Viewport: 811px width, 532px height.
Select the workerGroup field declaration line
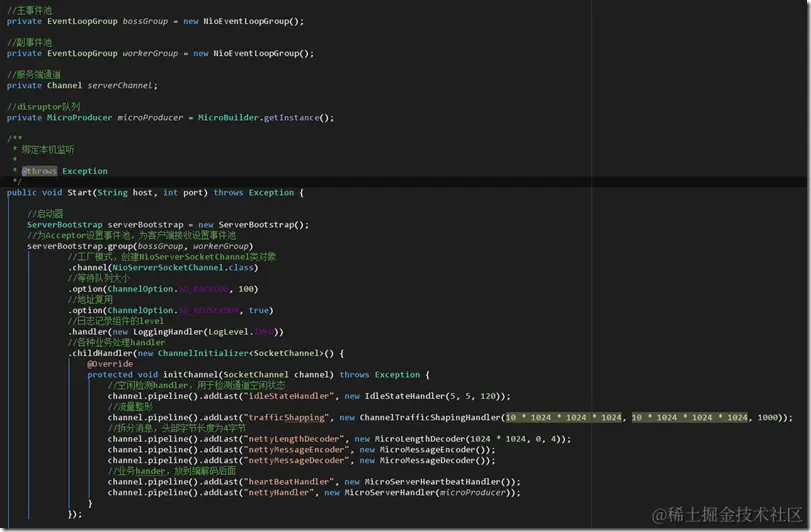pyautogui.click(x=160, y=53)
